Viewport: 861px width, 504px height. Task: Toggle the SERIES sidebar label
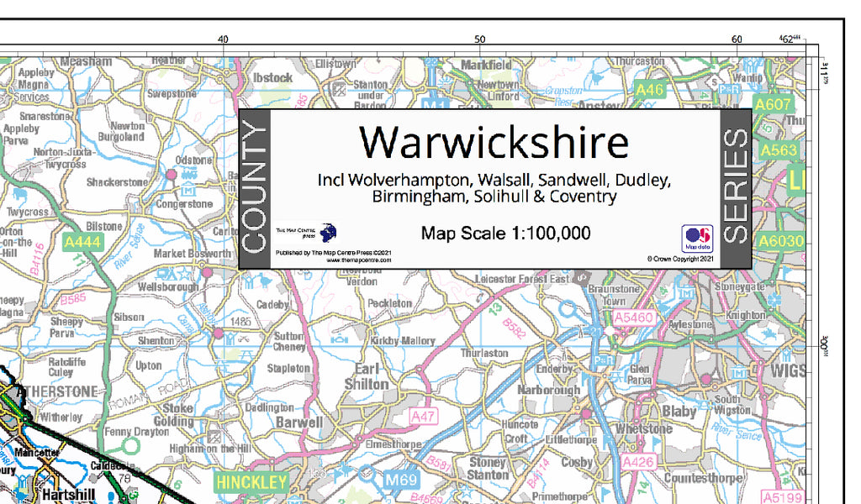737,186
